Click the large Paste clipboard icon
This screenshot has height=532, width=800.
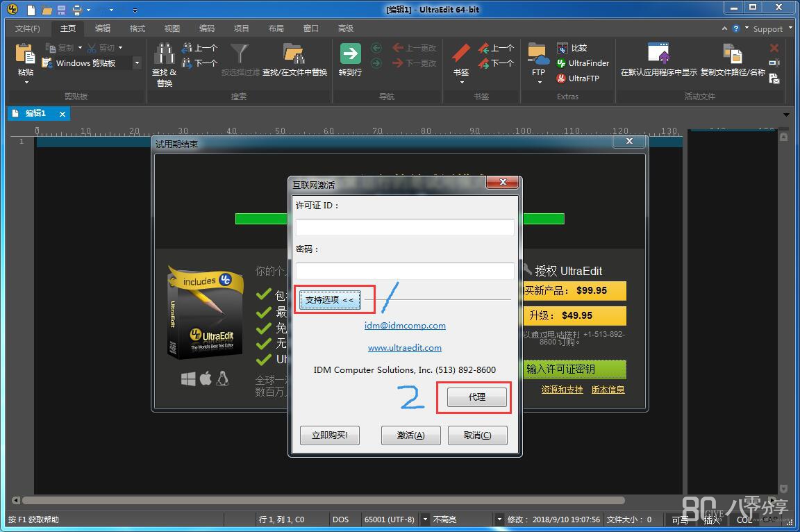pos(25,54)
